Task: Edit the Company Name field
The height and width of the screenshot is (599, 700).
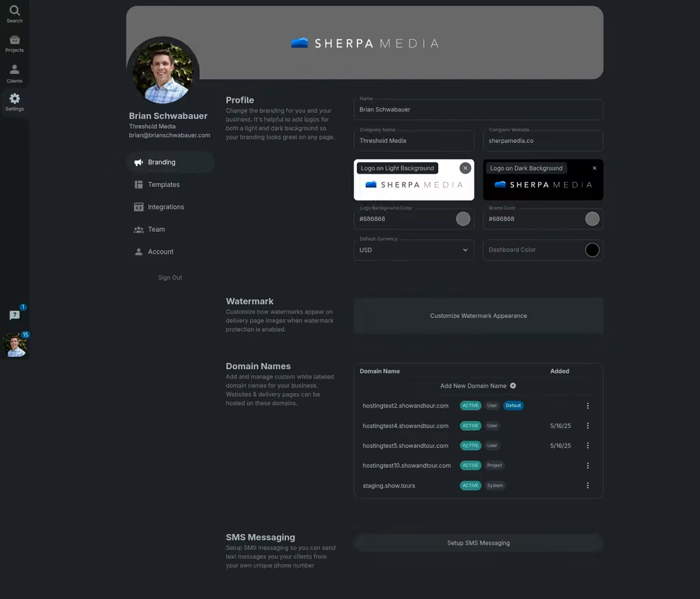Action: (414, 141)
